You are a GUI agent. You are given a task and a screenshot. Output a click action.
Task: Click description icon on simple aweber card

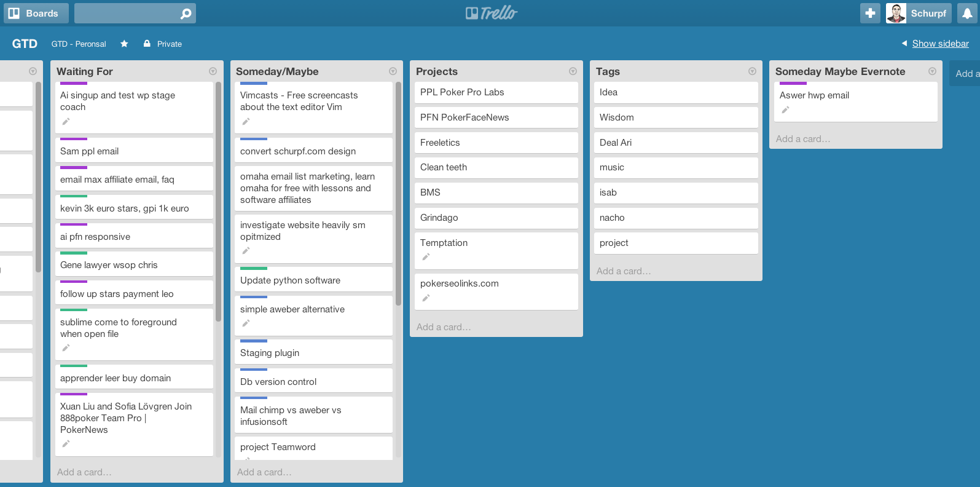click(x=246, y=323)
